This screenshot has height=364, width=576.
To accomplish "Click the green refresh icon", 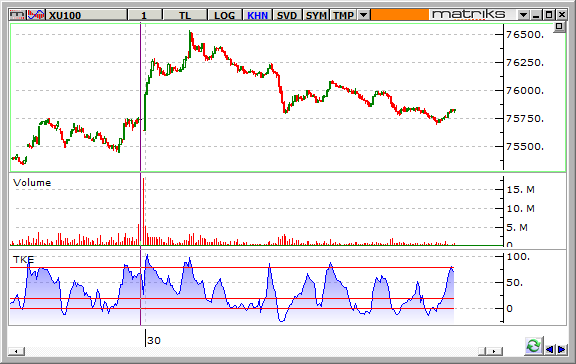I will click(534, 346).
